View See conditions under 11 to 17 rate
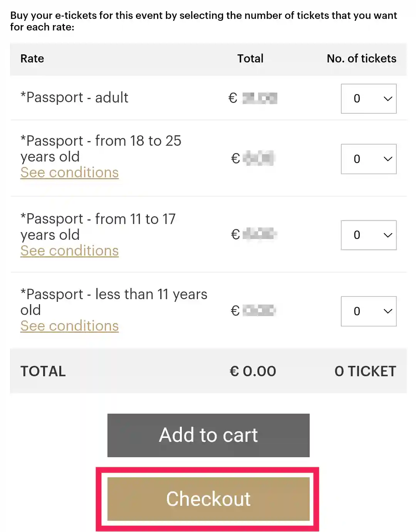This screenshot has width=416, height=532. (69, 251)
